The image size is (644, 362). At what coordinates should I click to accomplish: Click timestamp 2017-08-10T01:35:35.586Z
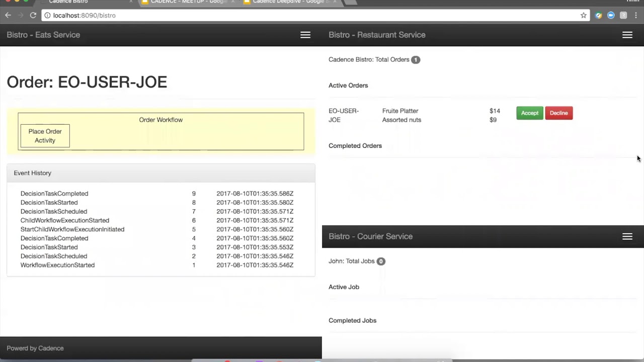click(x=255, y=194)
